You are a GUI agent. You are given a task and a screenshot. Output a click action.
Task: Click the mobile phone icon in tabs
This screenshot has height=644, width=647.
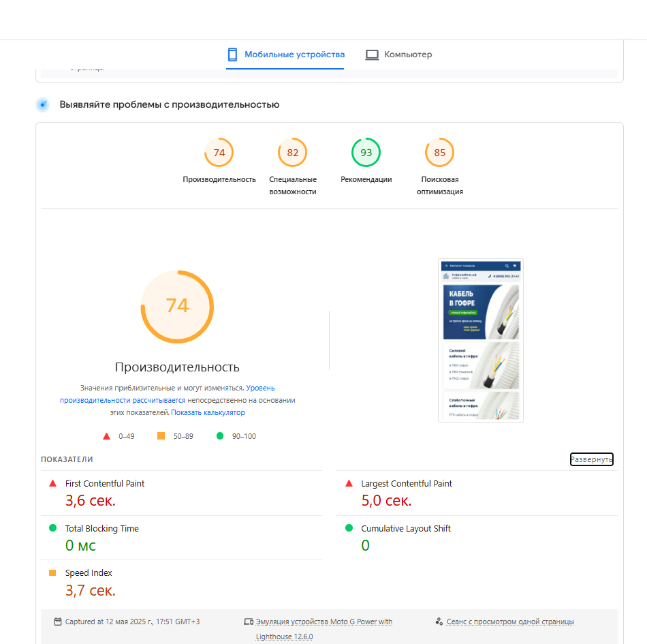pos(232,55)
